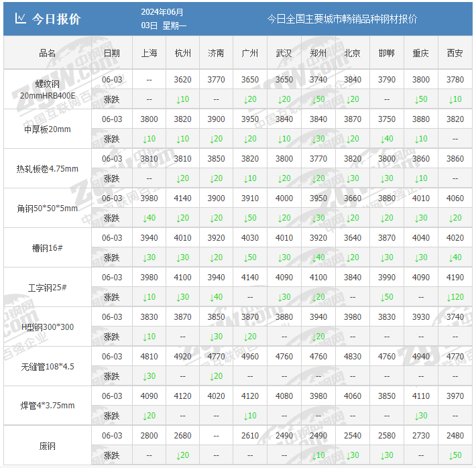Viewport: 476px width, 468px height.
Task: Select the 焊管4*3.75mm product label
Action: pos(48,406)
